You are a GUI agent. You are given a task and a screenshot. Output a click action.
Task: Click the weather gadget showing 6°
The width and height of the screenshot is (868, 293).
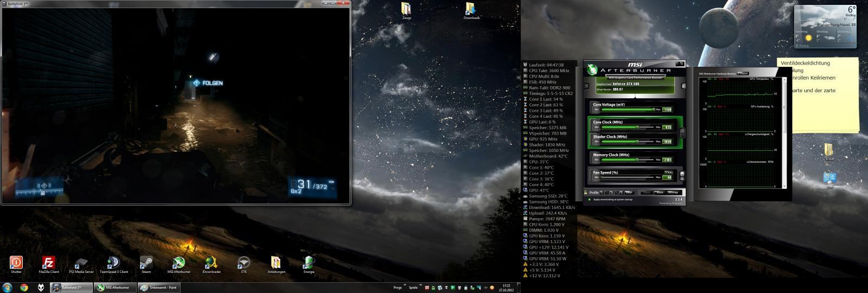click(825, 26)
